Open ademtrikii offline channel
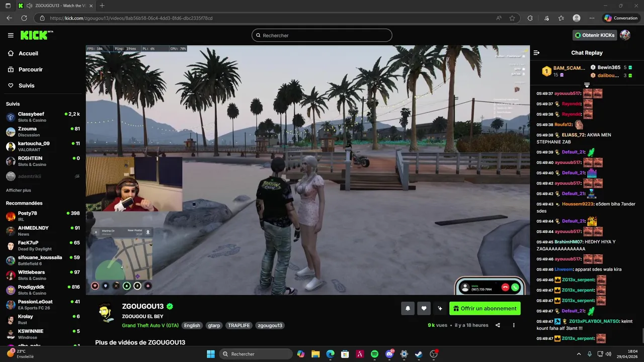This screenshot has width=644, height=362. click(x=43, y=176)
